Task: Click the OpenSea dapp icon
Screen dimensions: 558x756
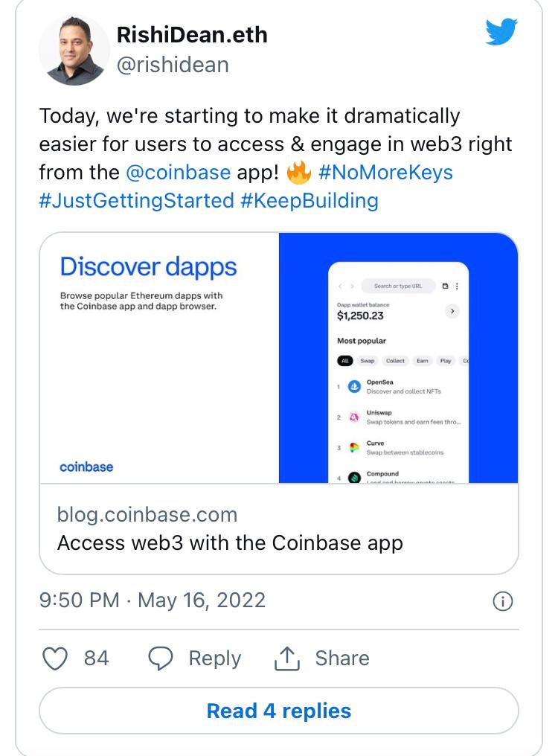Action: (x=354, y=387)
